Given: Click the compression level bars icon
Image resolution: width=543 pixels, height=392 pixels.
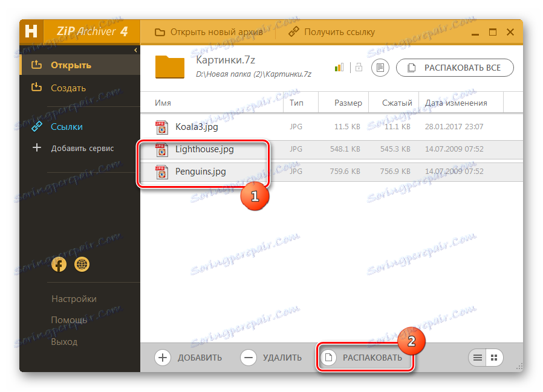Looking at the screenshot, I should click(339, 67).
